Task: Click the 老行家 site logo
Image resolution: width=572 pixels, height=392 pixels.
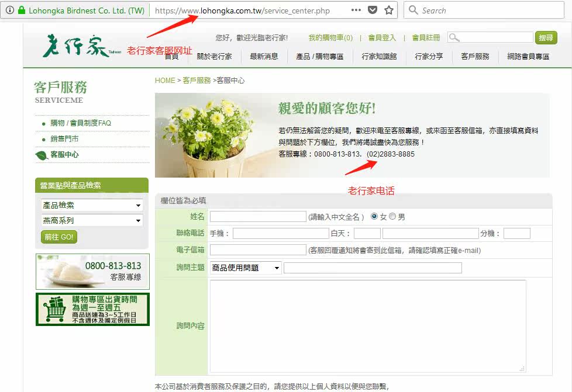Action: (x=82, y=46)
